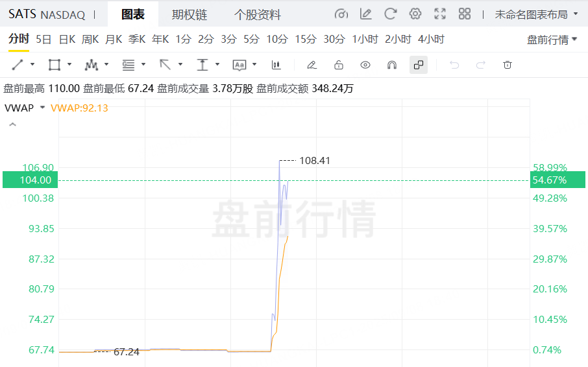Open the multi-chart grid layout icon
This screenshot has height=367, width=588.
pos(465,14)
